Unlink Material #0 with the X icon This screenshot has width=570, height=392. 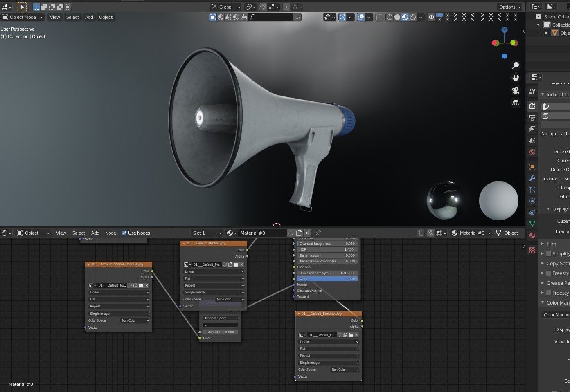[x=307, y=233]
